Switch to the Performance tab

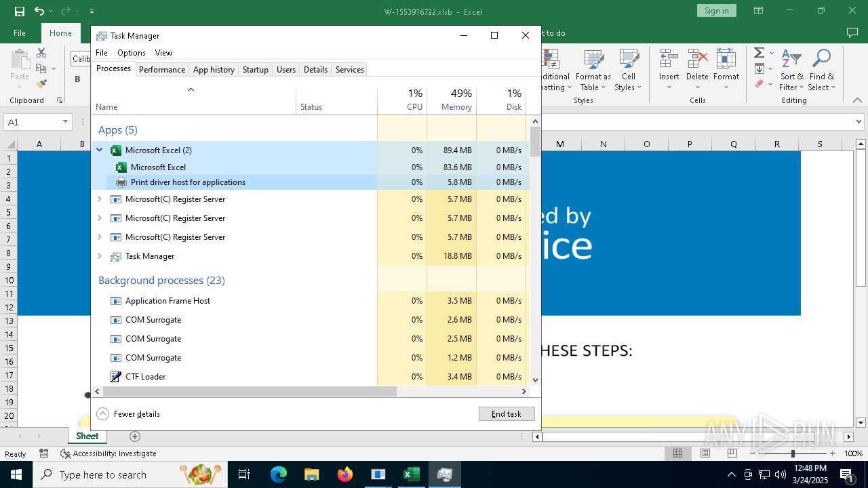coord(162,69)
